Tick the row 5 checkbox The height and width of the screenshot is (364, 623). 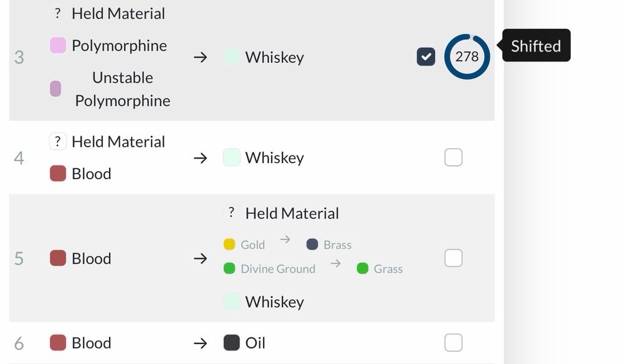[454, 258]
